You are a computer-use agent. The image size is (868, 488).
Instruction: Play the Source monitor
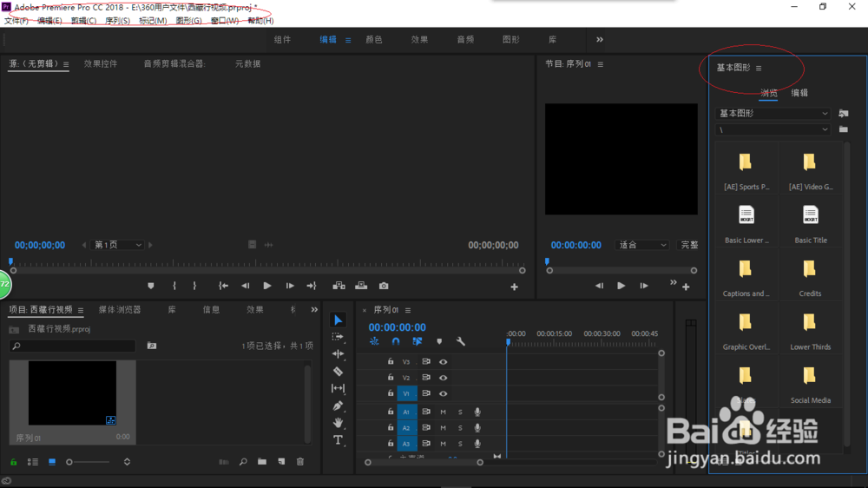266,286
